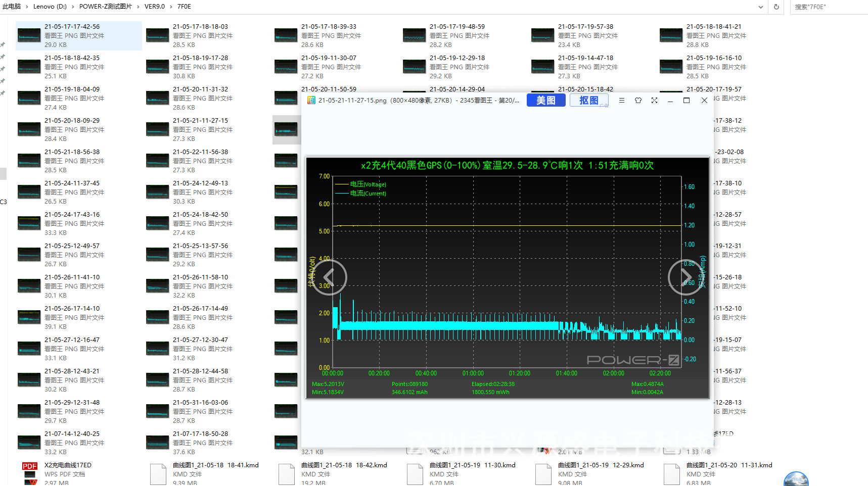Click the search box for 7F0E
The image size is (868, 486).
click(x=829, y=7)
